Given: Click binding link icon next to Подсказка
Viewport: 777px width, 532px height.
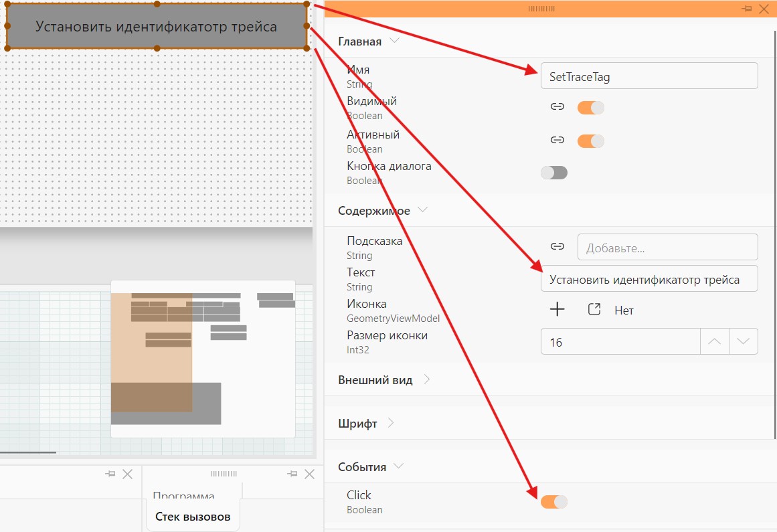Looking at the screenshot, I should [557, 246].
